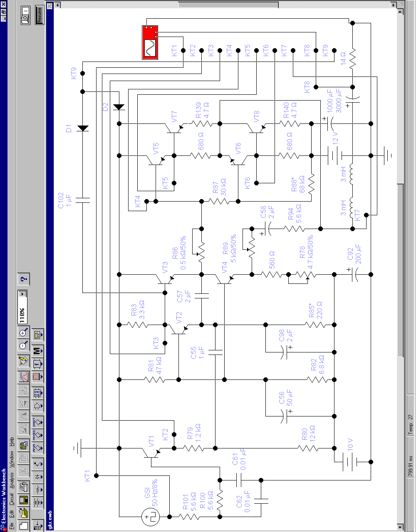Open the Controls parts bin
416x532 pixels.
pos(38,364)
